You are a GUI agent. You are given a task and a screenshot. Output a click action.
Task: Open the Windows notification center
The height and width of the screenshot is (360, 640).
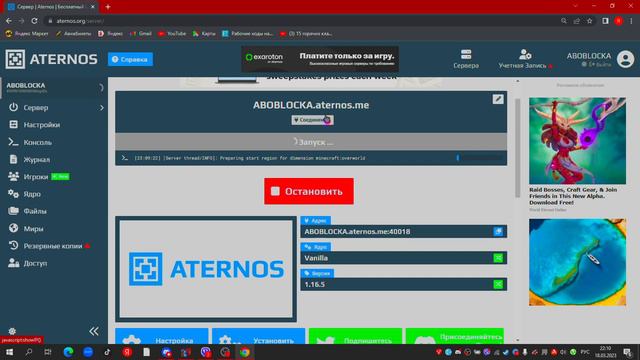pos(628,352)
